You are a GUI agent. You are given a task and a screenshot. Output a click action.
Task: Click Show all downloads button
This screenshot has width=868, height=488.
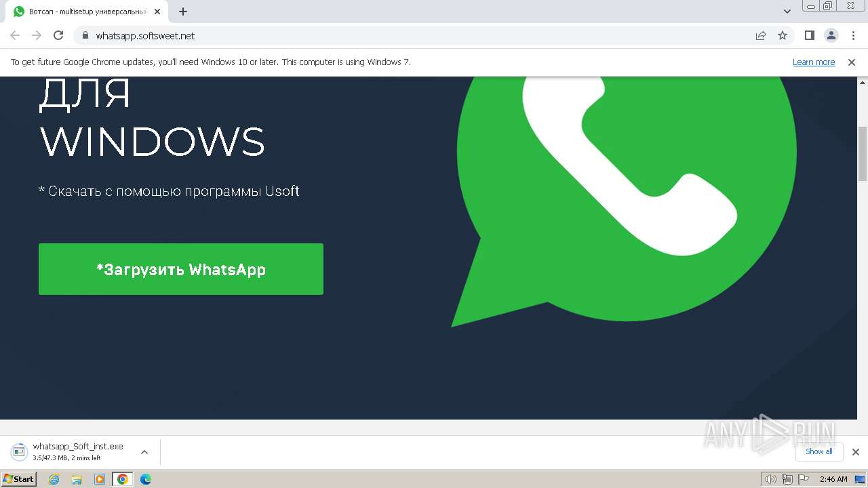point(818,451)
